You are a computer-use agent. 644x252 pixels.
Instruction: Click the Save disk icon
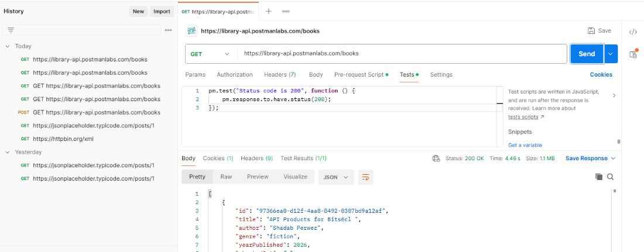(x=591, y=31)
